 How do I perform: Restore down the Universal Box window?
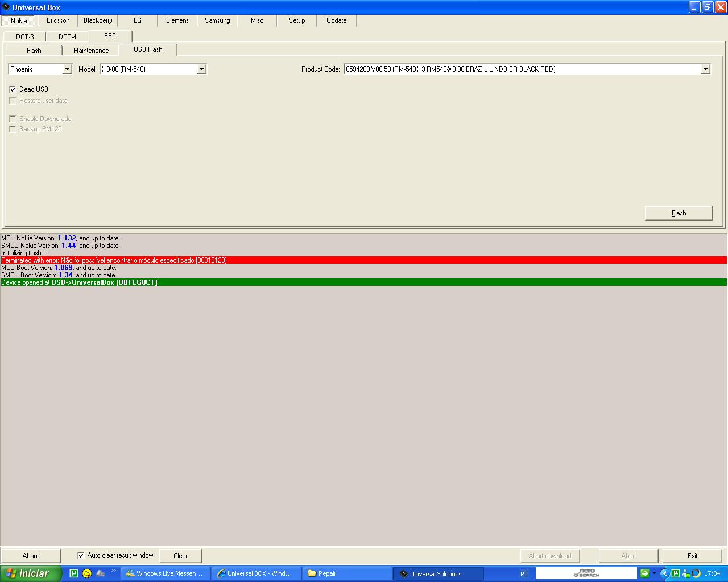708,7
